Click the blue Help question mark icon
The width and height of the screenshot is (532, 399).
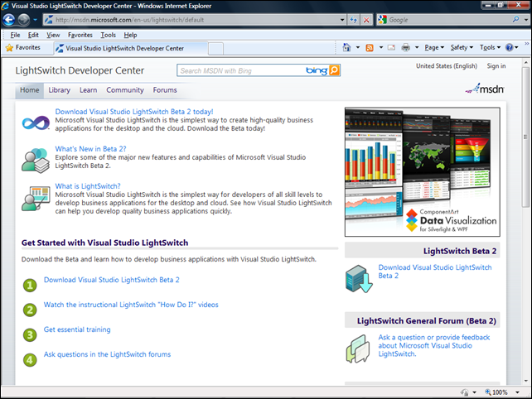tap(510, 47)
